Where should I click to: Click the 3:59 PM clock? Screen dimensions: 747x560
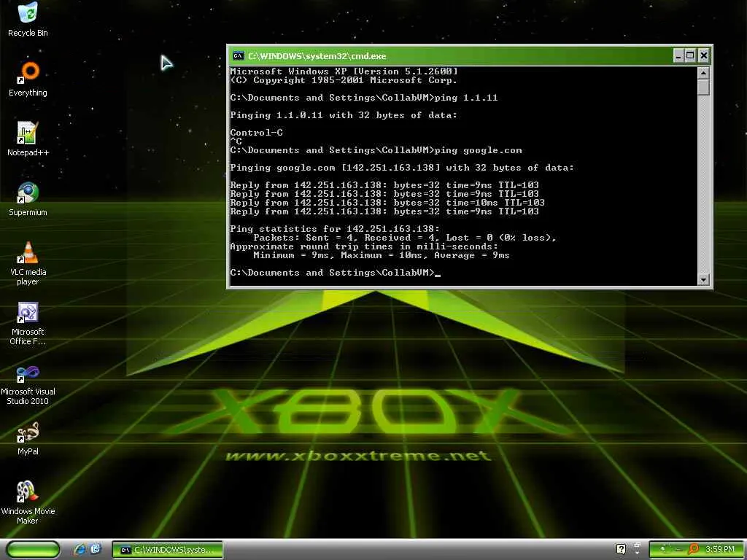tap(719, 549)
